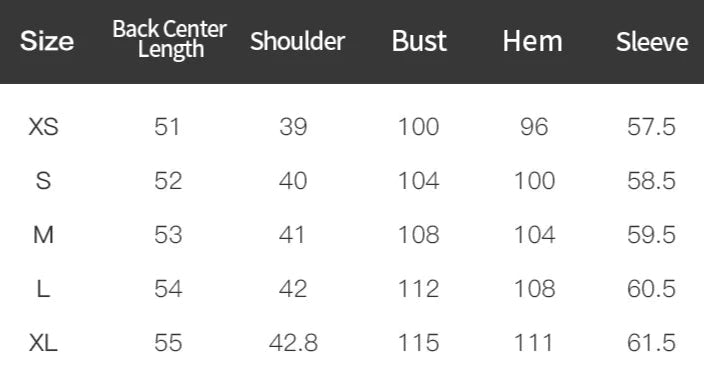Click the XS sleeve value 57.5
Image resolution: width=704 pixels, height=369 pixels.
click(651, 127)
